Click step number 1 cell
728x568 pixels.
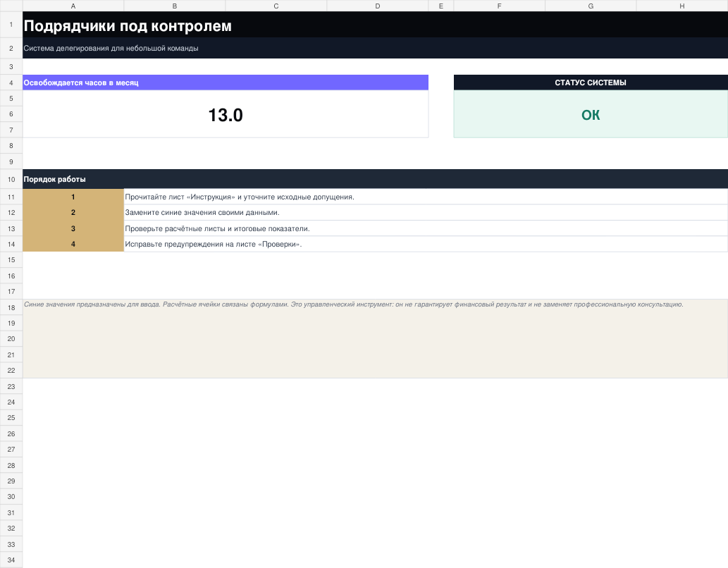click(x=73, y=197)
